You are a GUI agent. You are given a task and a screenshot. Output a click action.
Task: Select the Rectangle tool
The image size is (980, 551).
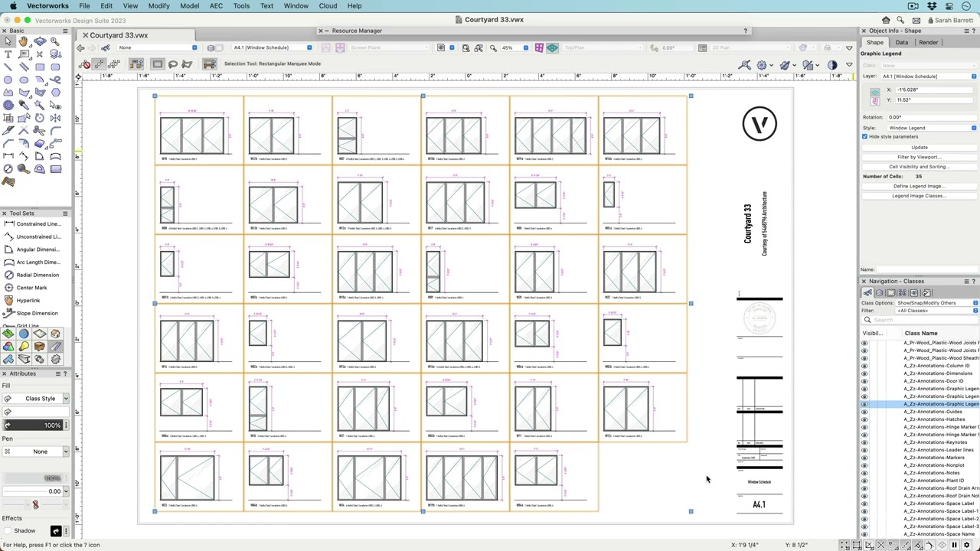[x=39, y=67]
